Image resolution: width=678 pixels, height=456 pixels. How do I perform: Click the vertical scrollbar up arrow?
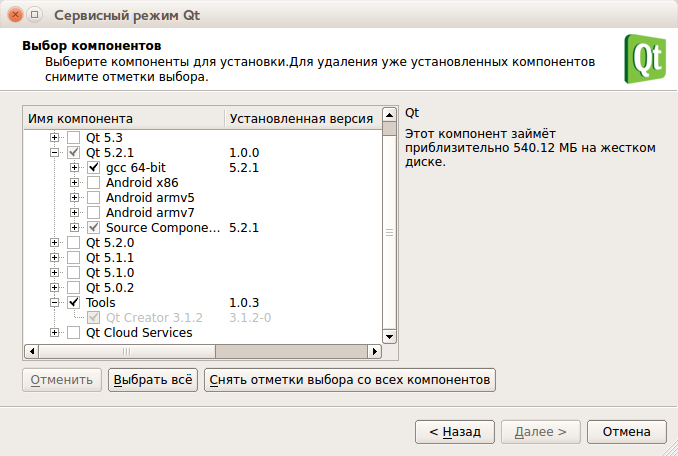tap(389, 115)
